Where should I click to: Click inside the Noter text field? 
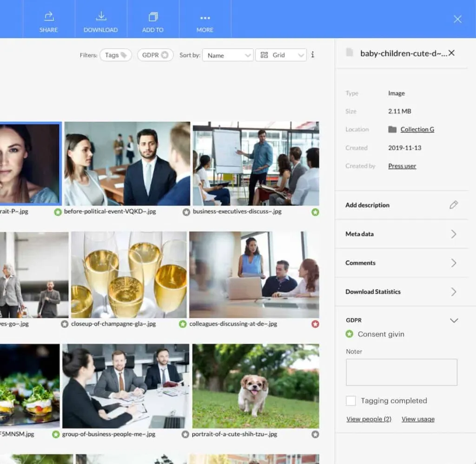401,372
